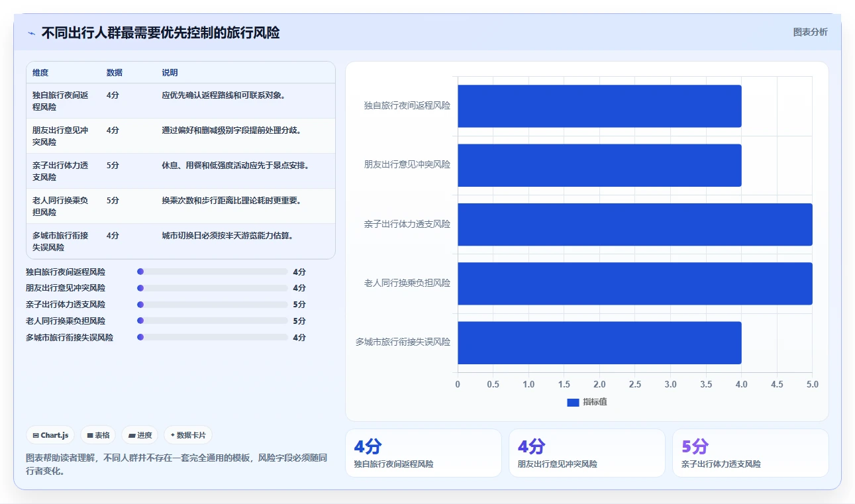855x504 pixels.
Task: Click the 5分 table cell in 亲子出行 row
Action: click(x=113, y=166)
